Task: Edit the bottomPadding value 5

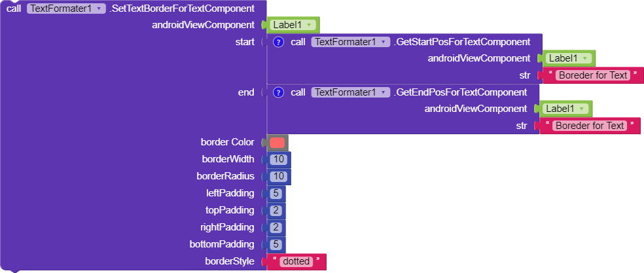Action: [x=277, y=244]
